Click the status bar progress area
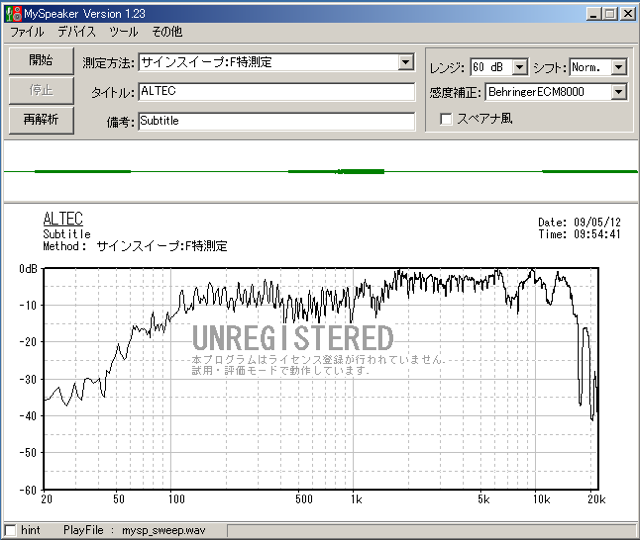 432,531
